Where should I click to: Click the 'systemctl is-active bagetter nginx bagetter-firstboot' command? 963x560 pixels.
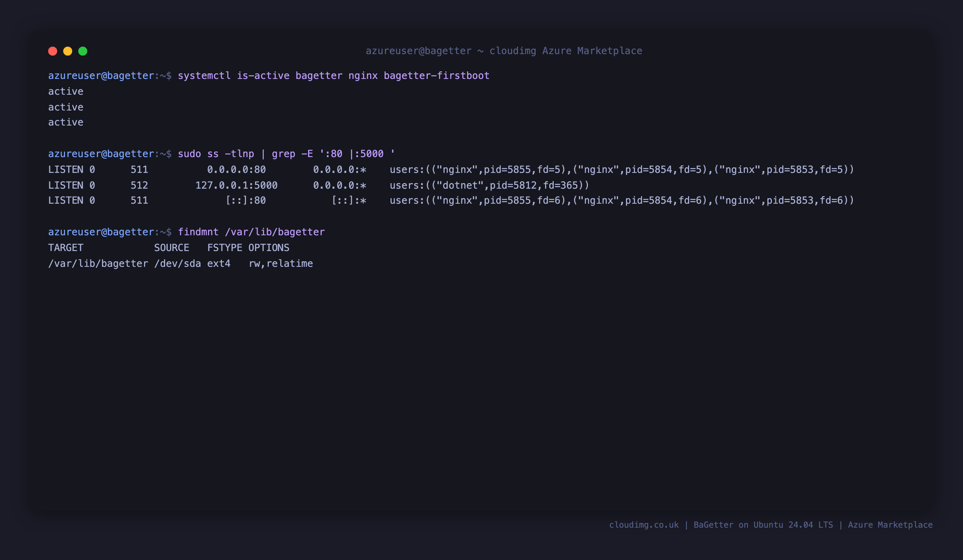pos(334,76)
